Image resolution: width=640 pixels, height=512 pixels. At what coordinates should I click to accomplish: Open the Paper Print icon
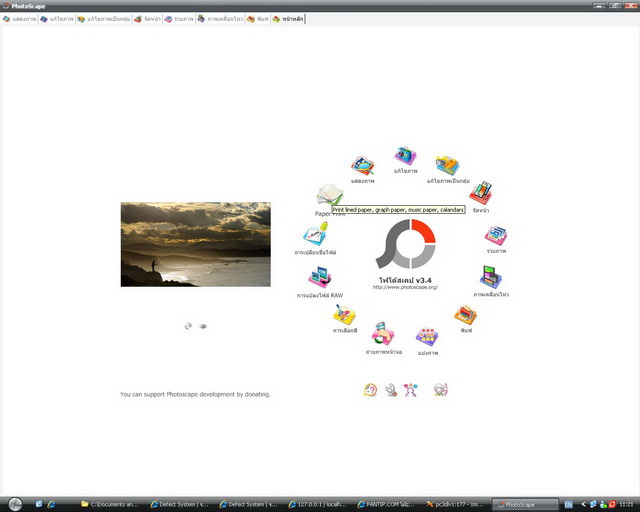pos(330,195)
